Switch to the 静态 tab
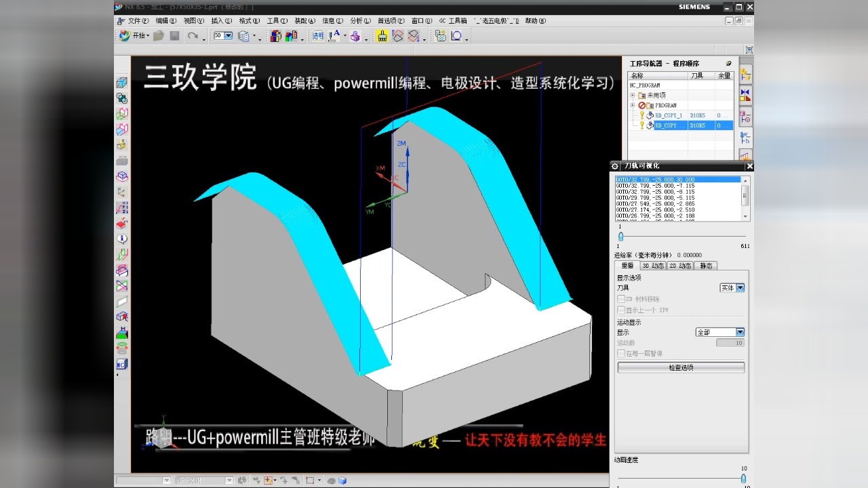The width and height of the screenshot is (868, 488). [706, 266]
